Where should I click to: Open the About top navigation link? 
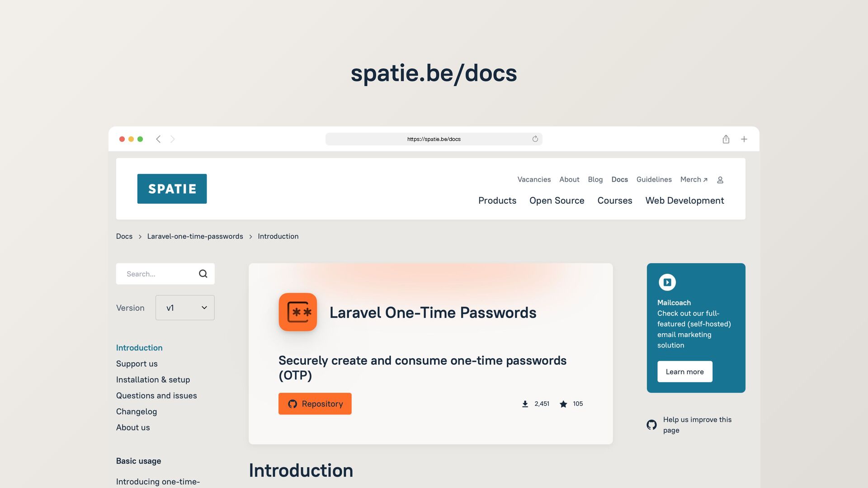point(569,179)
